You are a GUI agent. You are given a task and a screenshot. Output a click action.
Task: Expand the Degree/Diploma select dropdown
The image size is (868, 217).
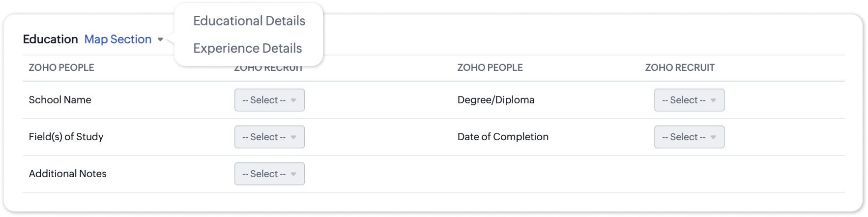689,100
